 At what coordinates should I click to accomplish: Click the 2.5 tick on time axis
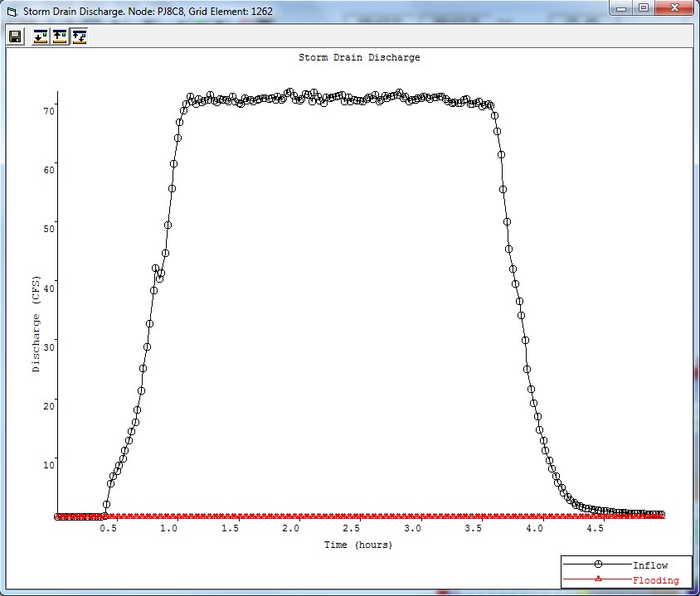[352, 528]
